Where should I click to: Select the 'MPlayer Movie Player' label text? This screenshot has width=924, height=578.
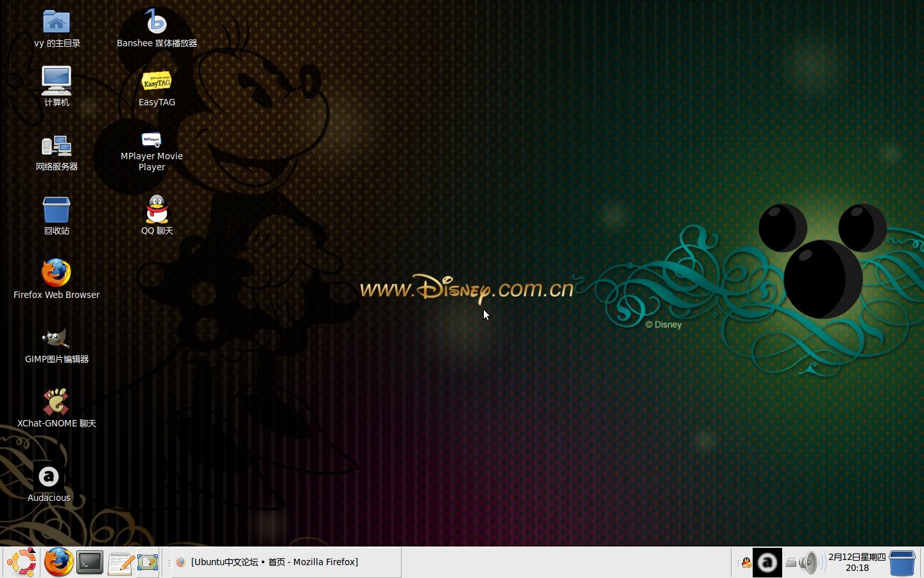click(x=151, y=161)
